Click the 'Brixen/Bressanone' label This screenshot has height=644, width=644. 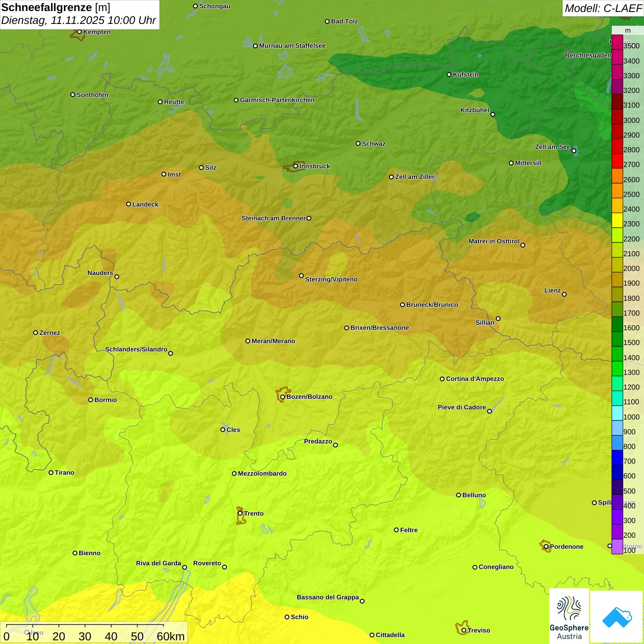379,328
